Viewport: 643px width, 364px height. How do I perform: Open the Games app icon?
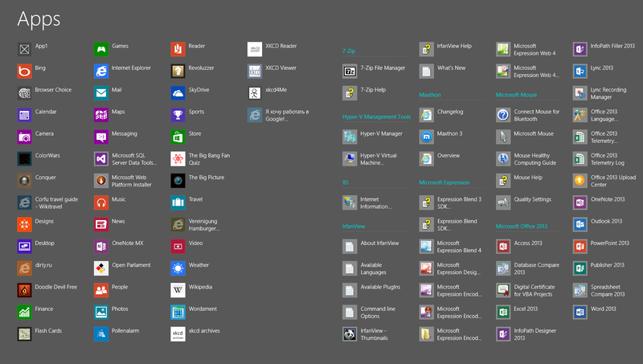(x=101, y=49)
